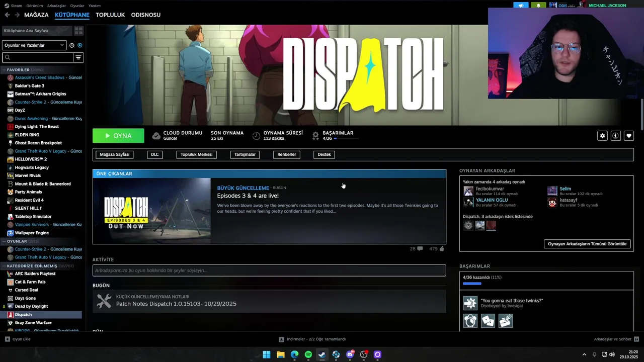Toggle the favorite heart icon
This screenshot has width=644, height=362.
click(629, 136)
